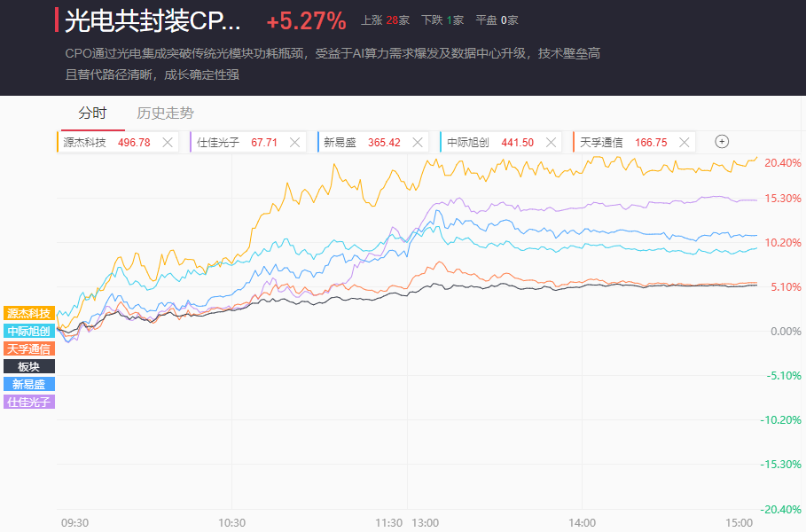Toggle the 板块 legend label
Viewport: 806px width, 532px height.
pos(29,366)
